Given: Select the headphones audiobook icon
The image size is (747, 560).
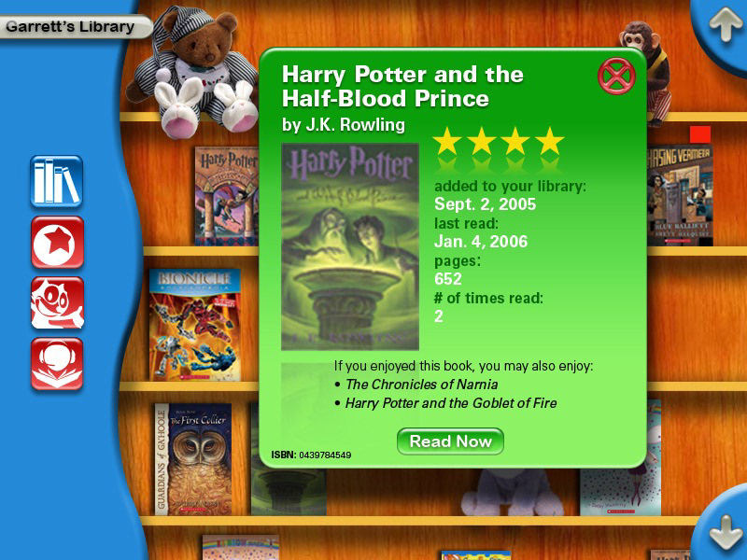Looking at the screenshot, I should pos(57,364).
